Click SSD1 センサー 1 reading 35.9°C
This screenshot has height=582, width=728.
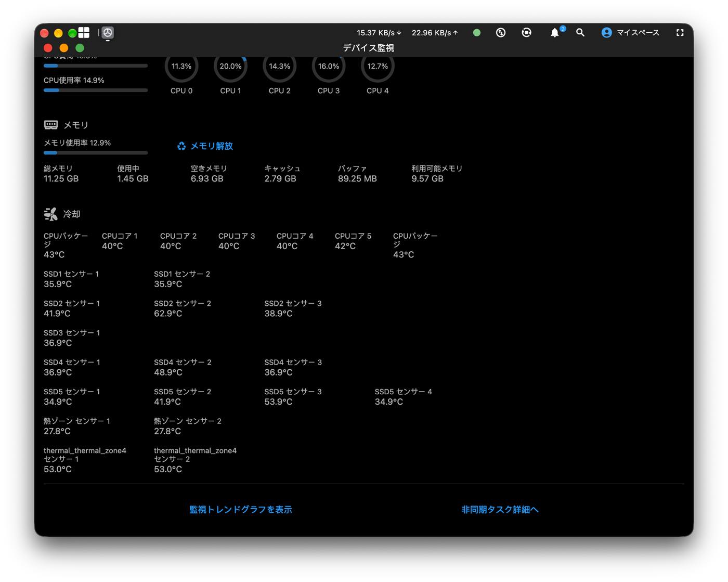click(x=58, y=284)
